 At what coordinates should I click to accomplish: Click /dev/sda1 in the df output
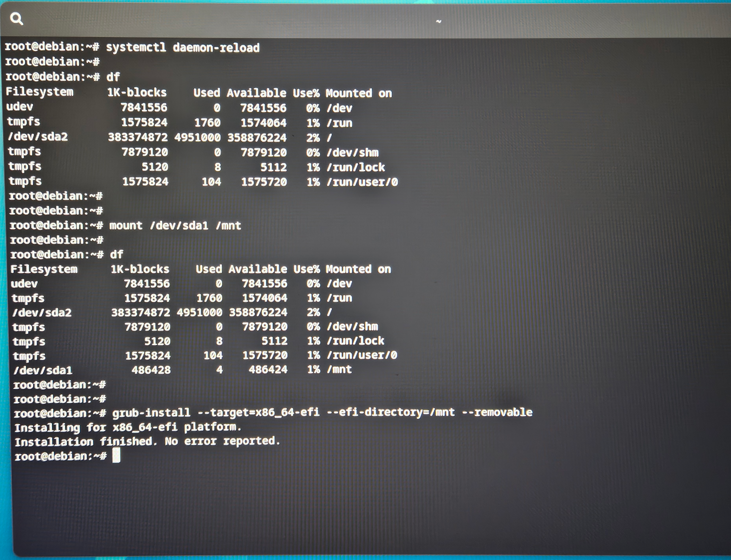coord(43,370)
